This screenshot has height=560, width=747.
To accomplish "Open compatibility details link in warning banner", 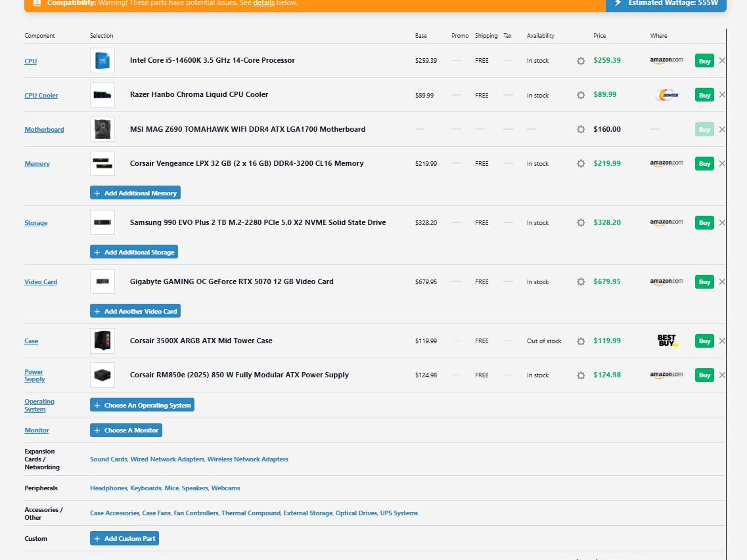I will coord(264,3).
